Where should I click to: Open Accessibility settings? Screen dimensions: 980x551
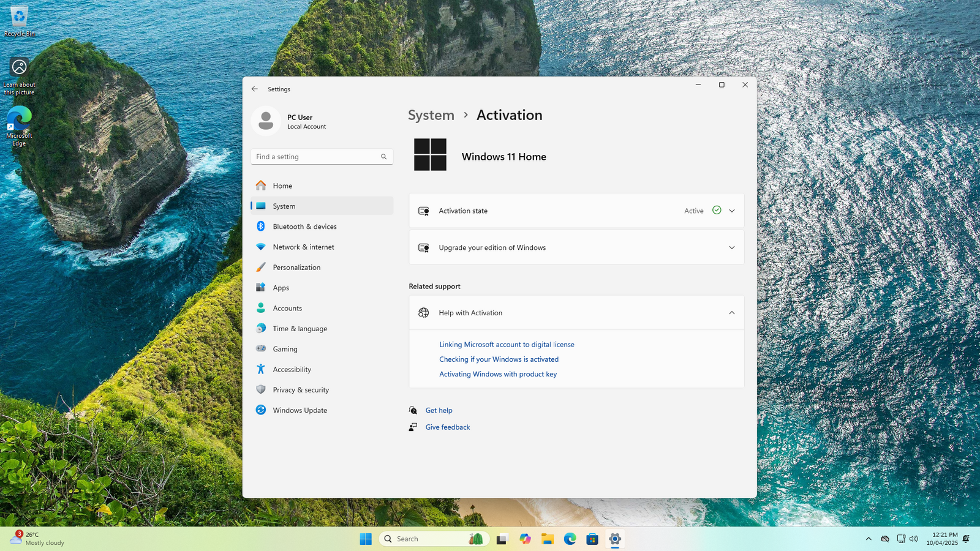[292, 370]
